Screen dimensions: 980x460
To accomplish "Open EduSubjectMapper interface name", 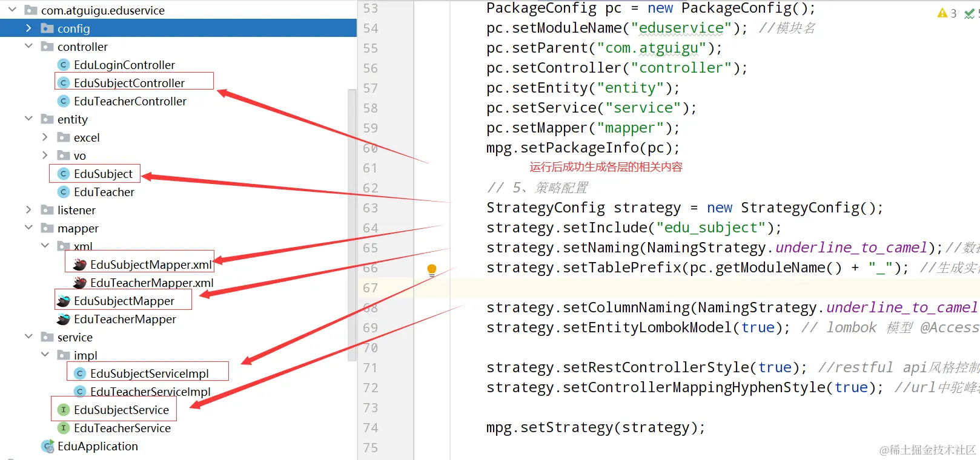I will [124, 301].
